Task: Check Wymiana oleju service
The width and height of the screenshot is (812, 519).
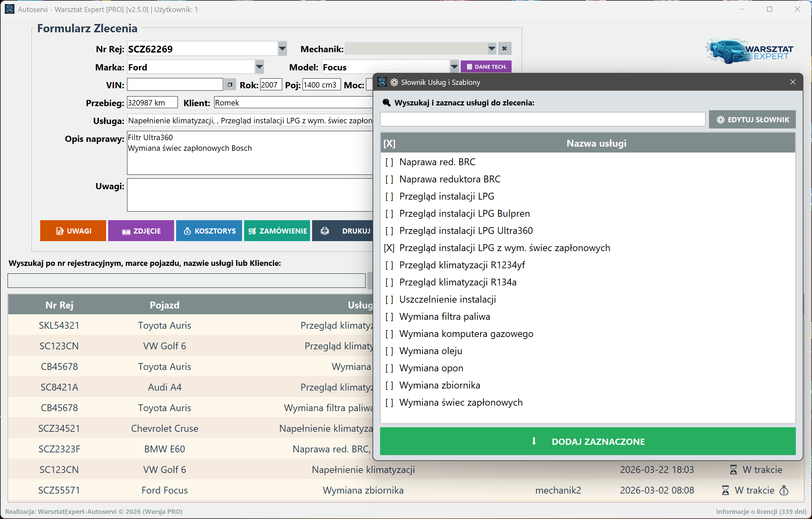Action: click(389, 351)
